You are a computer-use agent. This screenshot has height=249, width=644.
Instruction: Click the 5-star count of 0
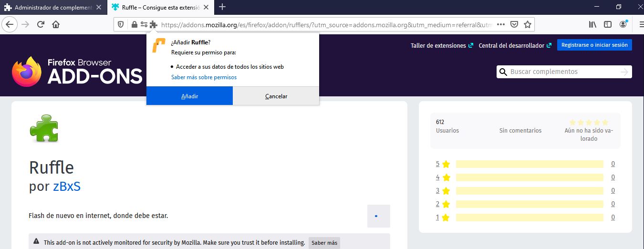coord(613,164)
